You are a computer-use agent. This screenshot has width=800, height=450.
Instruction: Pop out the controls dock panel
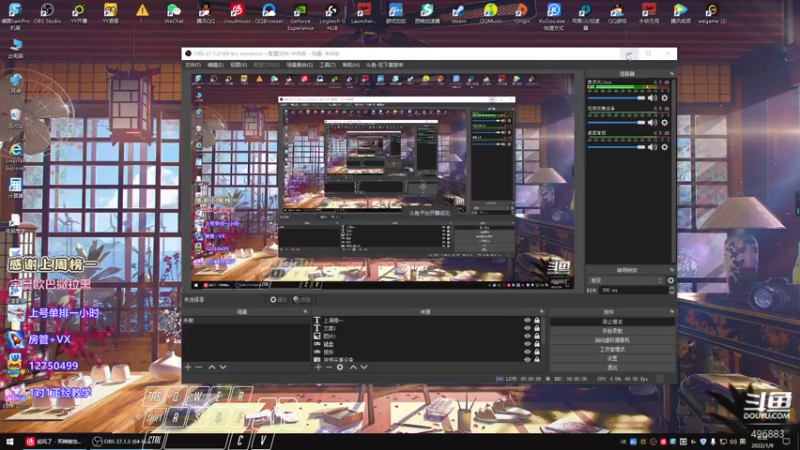pos(671,311)
